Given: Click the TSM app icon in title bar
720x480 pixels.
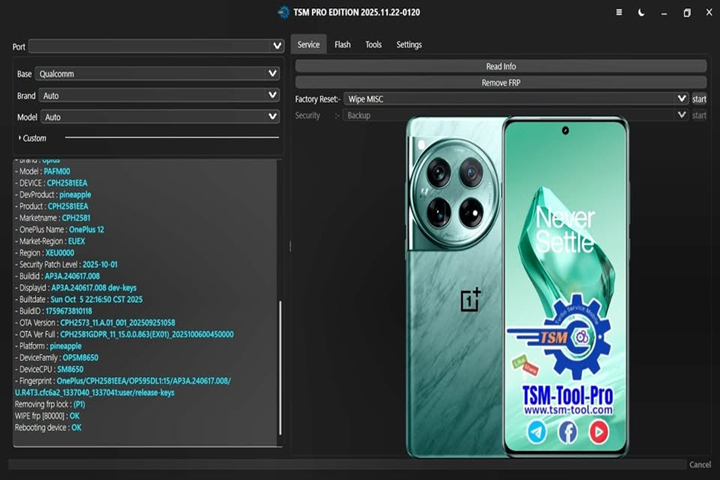Looking at the screenshot, I should coord(283,13).
